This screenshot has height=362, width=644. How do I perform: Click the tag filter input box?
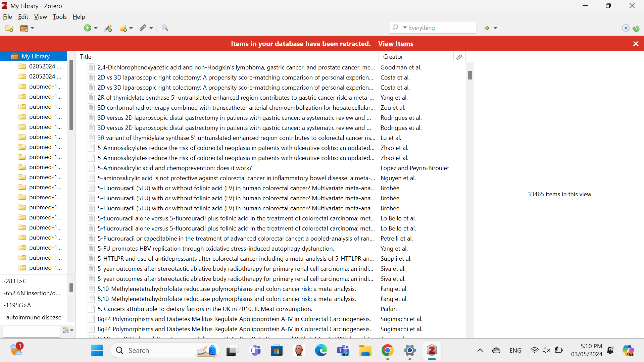(32, 331)
